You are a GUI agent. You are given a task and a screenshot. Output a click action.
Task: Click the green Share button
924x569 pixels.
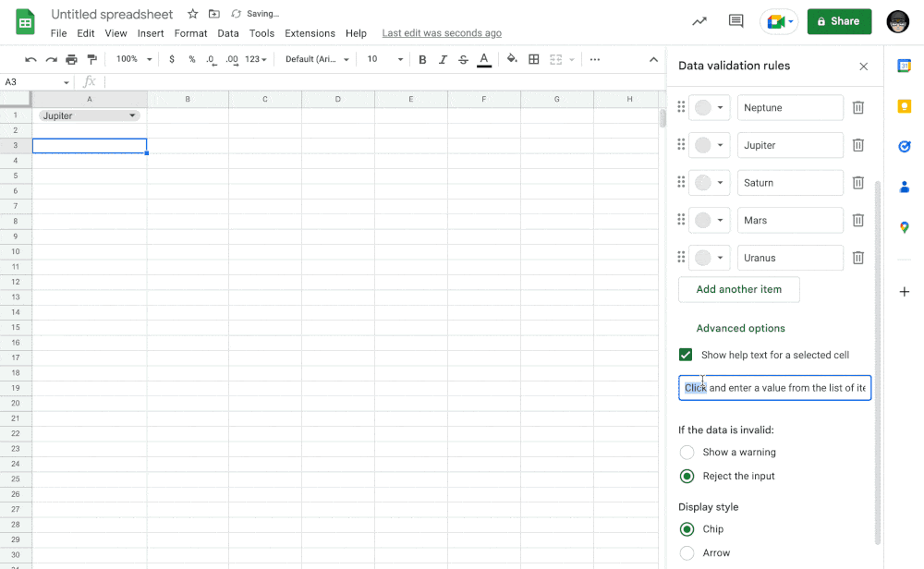click(x=839, y=21)
